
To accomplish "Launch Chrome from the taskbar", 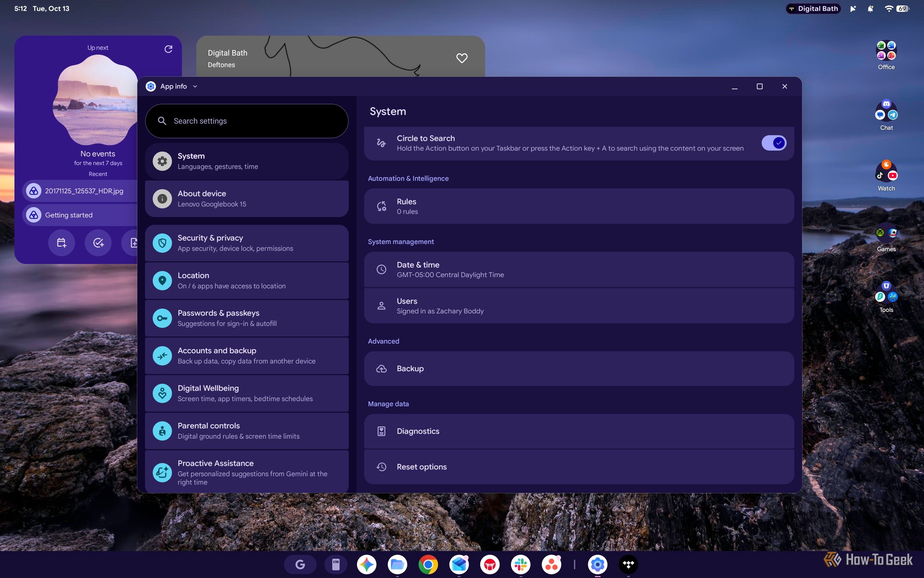I will pos(428,564).
